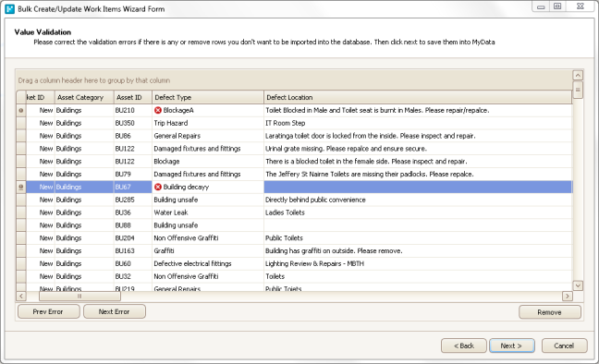Screen dimensions: 599x364
Task: Sort by the Asset Category column header
Action: (84, 97)
